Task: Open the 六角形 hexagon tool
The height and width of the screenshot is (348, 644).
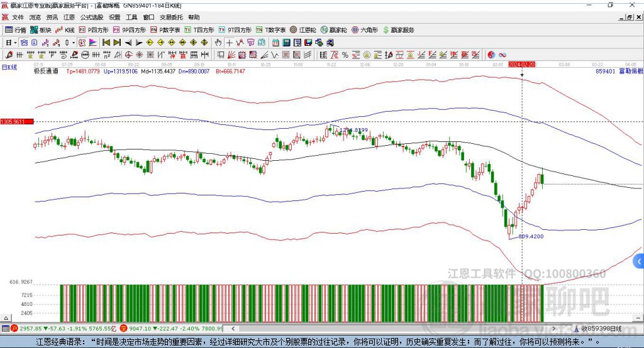Action: pos(364,30)
